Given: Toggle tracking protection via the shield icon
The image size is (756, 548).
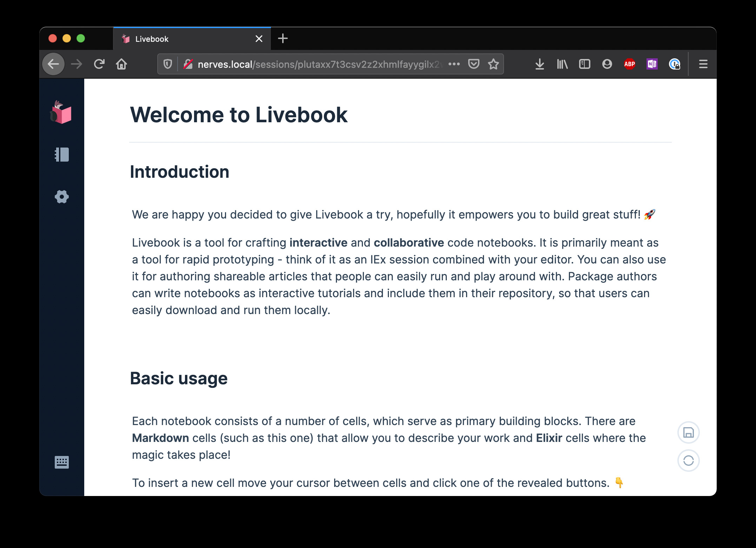Looking at the screenshot, I should (x=168, y=64).
